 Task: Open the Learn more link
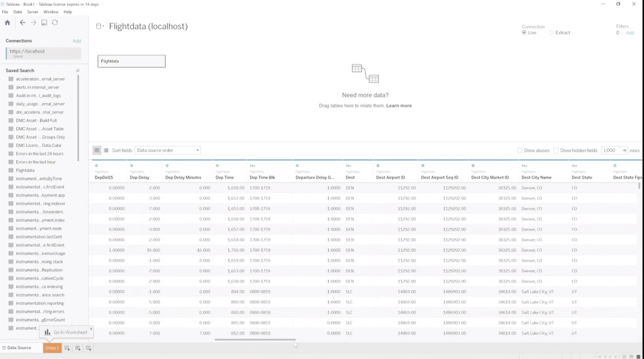pyautogui.click(x=399, y=106)
